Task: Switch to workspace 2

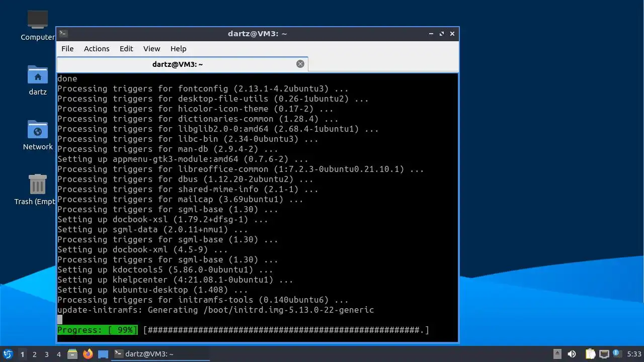Action: [x=34, y=354]
